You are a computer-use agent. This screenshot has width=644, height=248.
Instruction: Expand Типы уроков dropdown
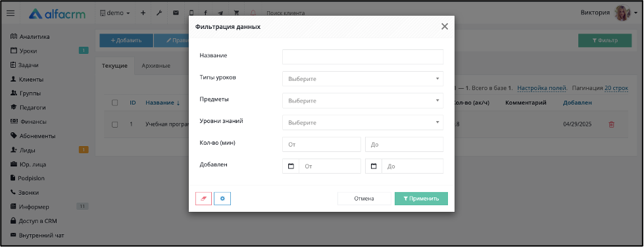362,79
